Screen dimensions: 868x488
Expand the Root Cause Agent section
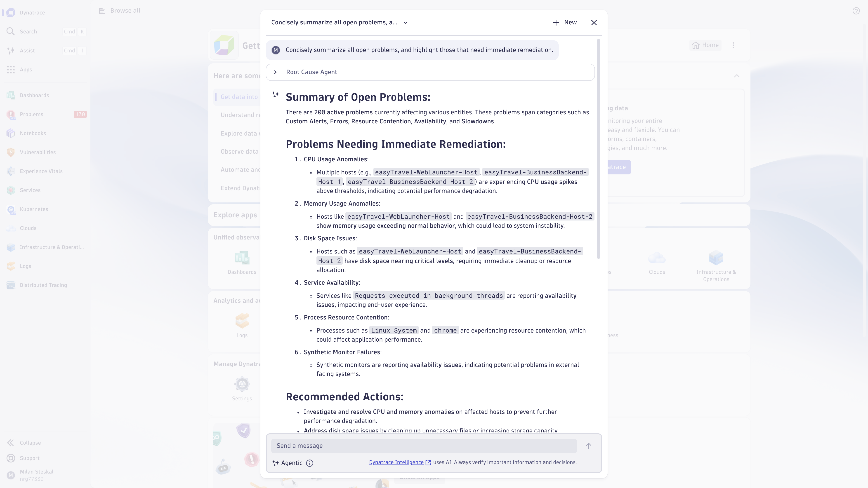point(276,72)
